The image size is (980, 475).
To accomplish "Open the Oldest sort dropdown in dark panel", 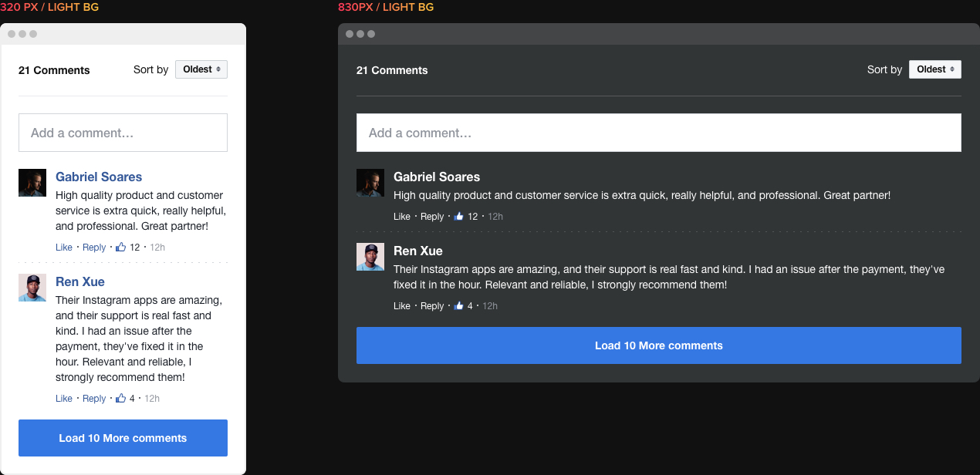I will click(934, 69).
